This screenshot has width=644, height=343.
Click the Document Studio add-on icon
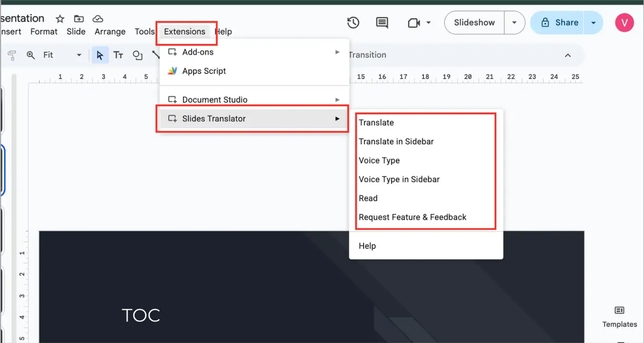tap(173, 100)
